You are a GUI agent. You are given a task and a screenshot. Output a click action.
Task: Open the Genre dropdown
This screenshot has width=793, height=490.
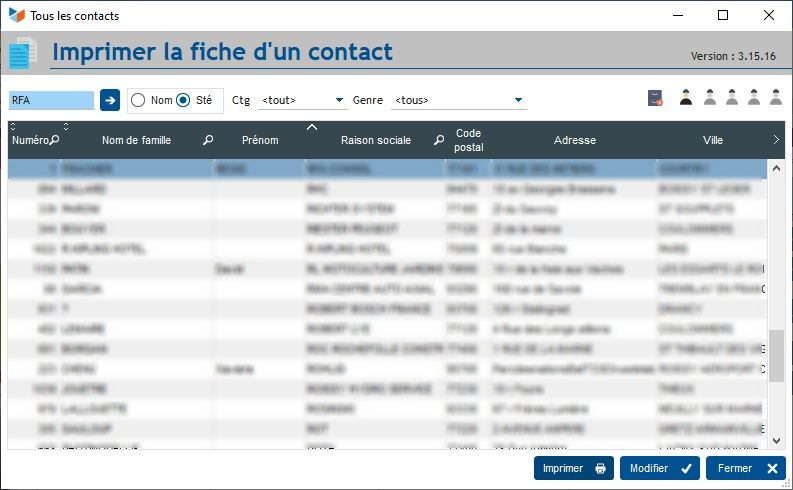point(459,100)
